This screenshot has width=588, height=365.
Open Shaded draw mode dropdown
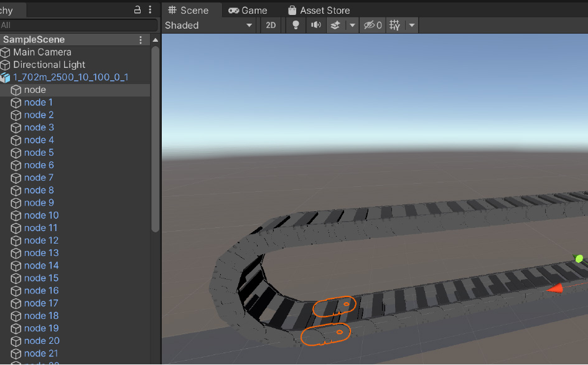[x=208, y=25]
